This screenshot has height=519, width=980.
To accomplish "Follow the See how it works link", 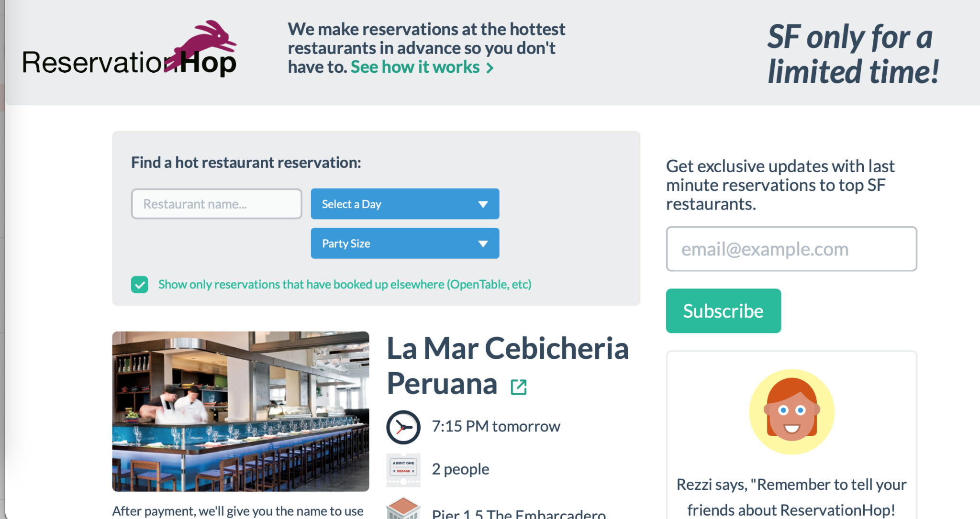I will pyautogui.click(x=415, y=67).
